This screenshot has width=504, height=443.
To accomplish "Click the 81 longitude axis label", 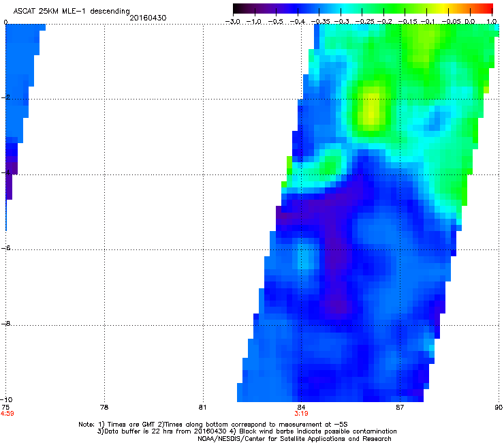I will coord(202,408).
